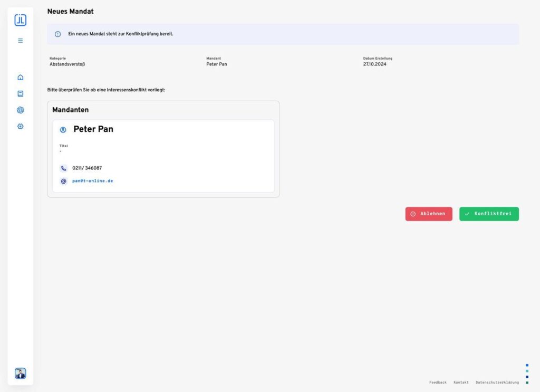The width and height of the screenshot is (540, 392).
Task: Click the phone icon in client card
Action: coord(64,168)
